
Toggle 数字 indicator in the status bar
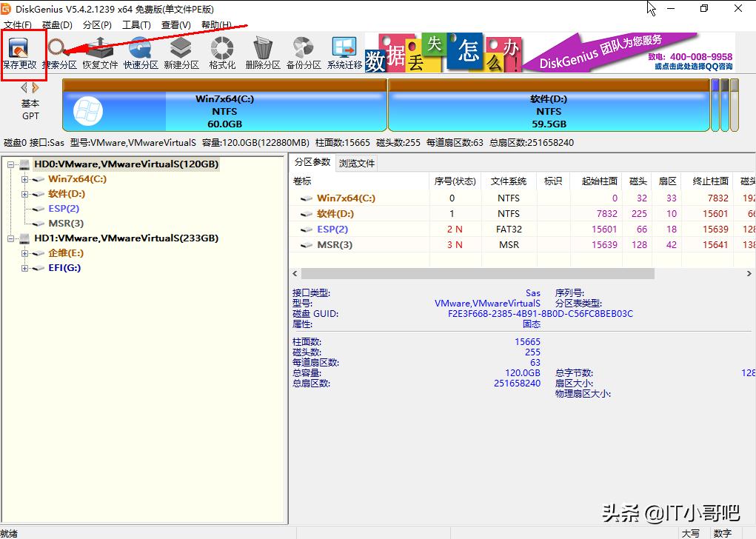722,532
